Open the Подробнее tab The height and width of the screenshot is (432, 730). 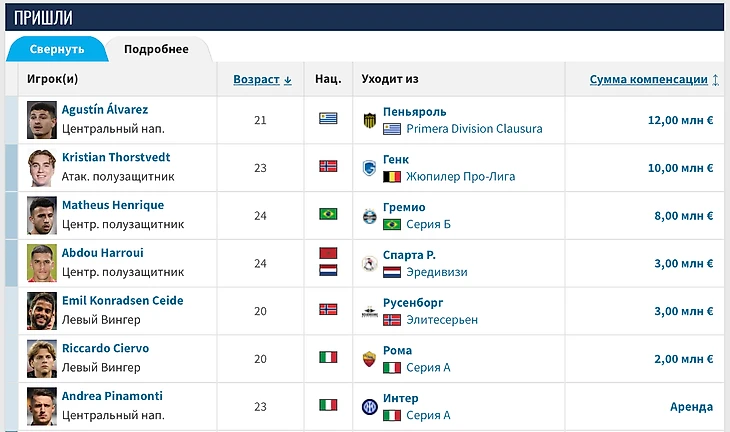click(x=156, y=49)
